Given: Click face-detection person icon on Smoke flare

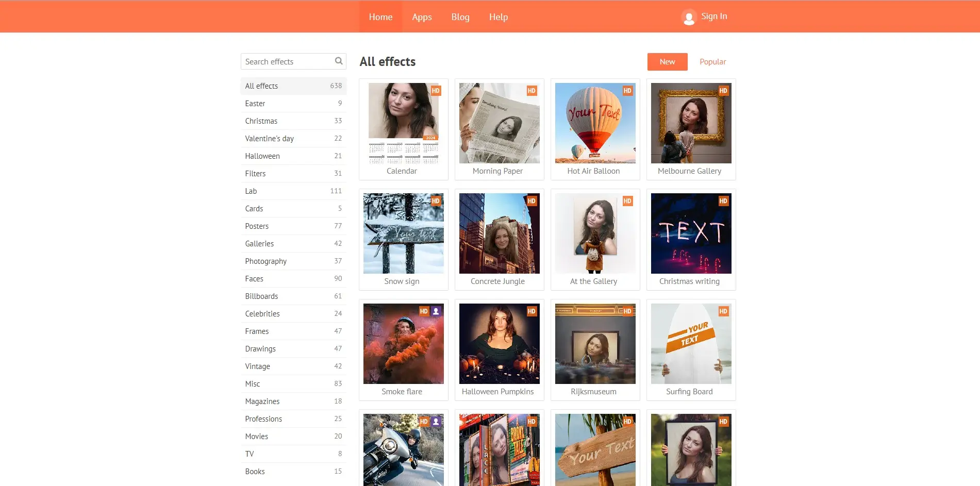Looking at the screenshot, I should (x=436, y=311).
